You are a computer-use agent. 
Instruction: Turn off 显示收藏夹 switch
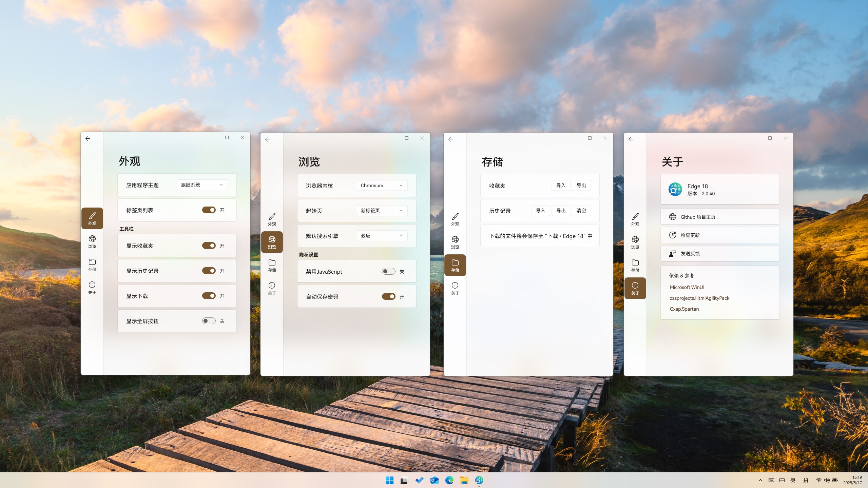click(x=209, y=246)
